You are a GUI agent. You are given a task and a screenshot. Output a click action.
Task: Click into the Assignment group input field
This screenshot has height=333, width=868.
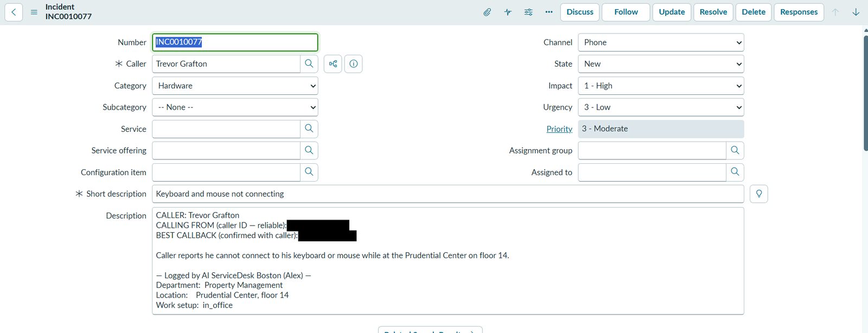click(652, 150)
